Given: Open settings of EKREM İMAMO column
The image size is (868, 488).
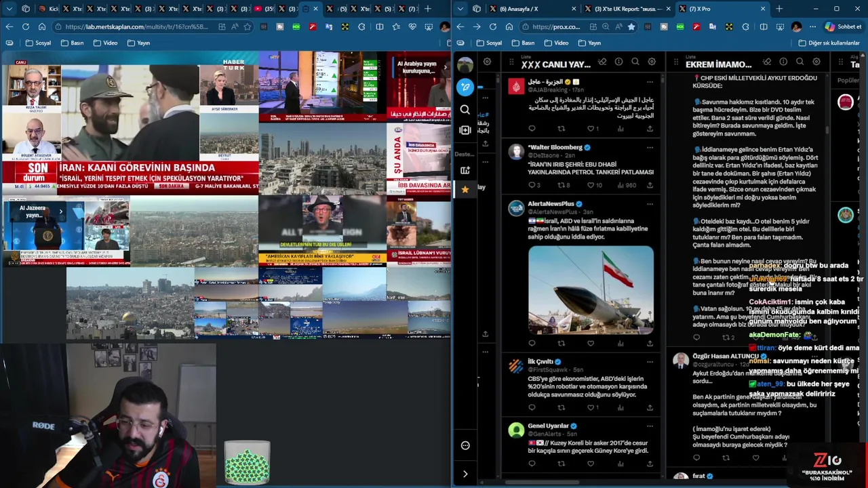Looking at the screenshot, I should click(816, 62).
